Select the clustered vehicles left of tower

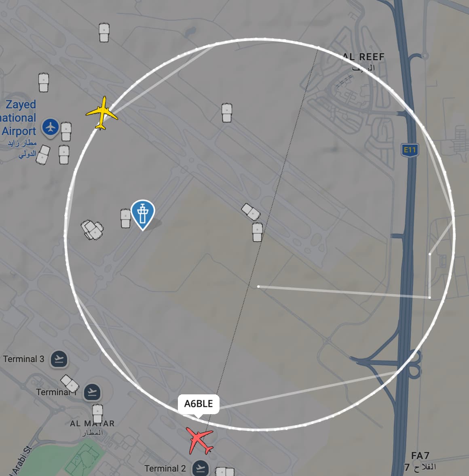tap(92, 230)
